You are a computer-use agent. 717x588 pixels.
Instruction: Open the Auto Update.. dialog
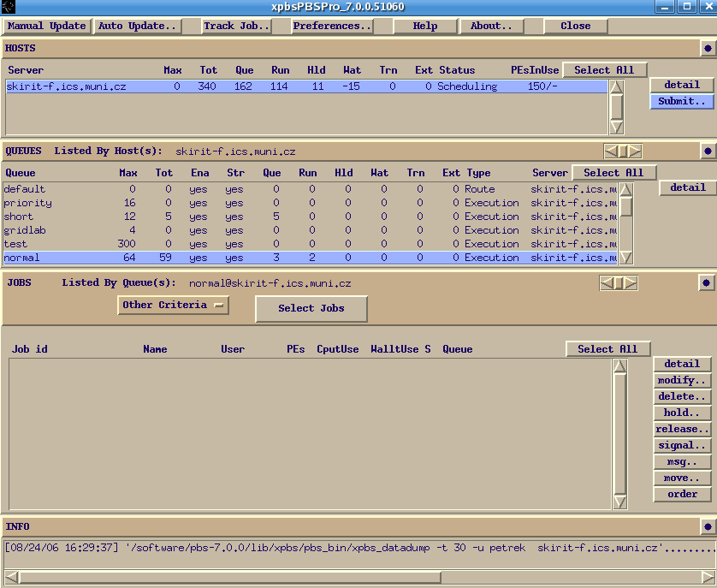[137, 26]
